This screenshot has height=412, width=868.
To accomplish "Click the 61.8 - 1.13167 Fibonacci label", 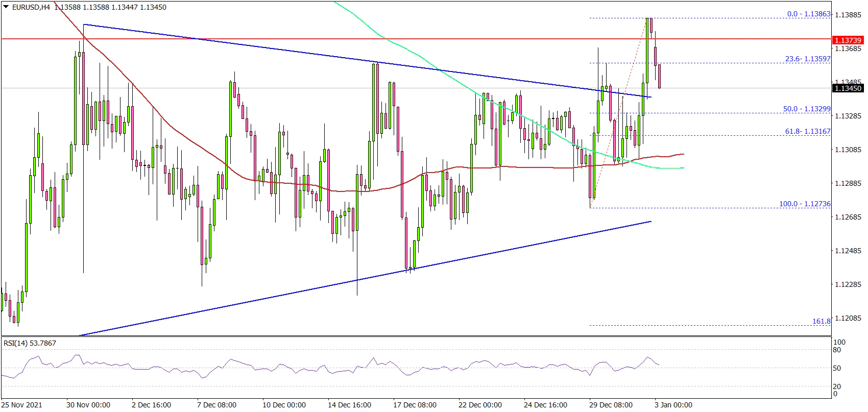I will 808,131.
